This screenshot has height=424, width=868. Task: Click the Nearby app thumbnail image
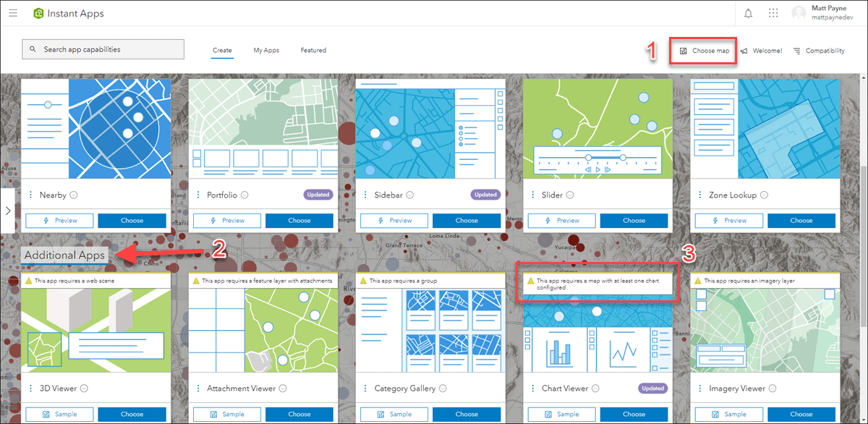coord(96,130)
